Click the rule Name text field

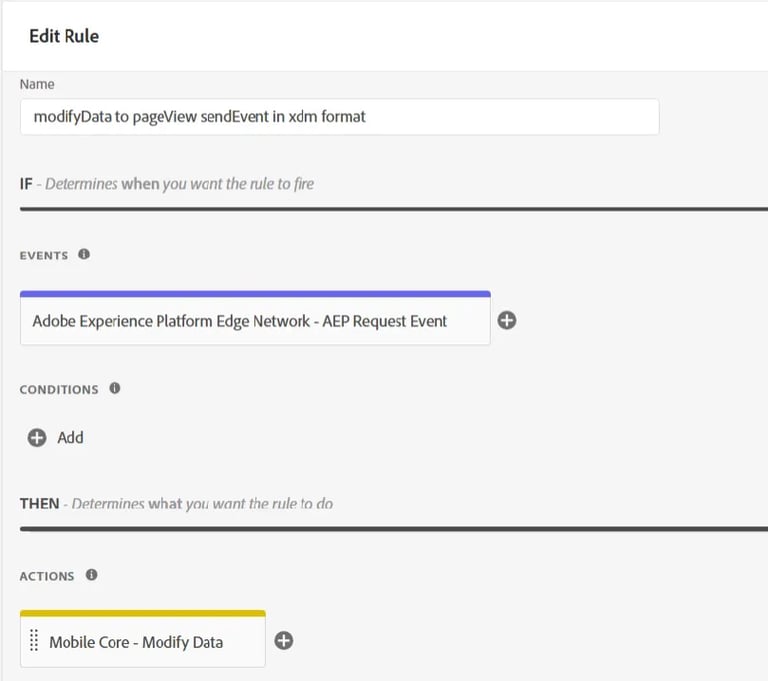pos(339,116)
